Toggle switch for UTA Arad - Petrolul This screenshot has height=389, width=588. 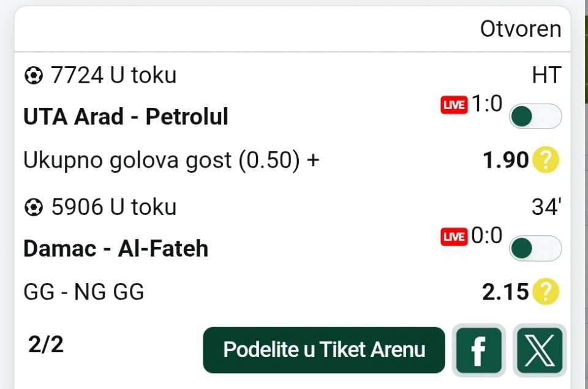tap(535, 116)
